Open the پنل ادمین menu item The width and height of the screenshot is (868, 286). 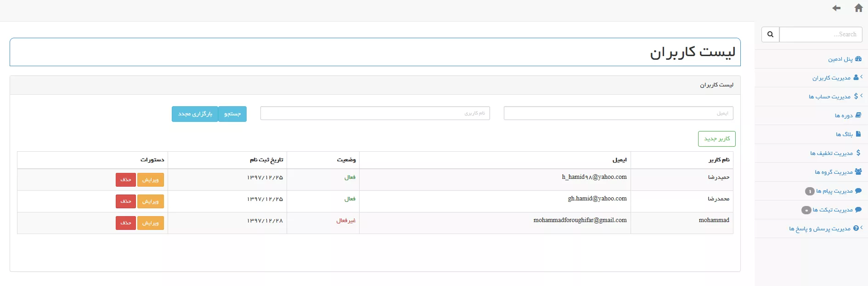click(840, 59)
